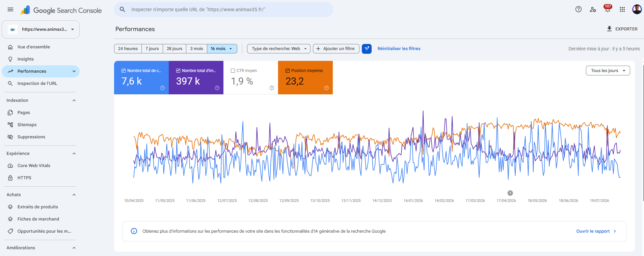The height and width of the screenshot is (256, 644).
Task: Click Ajouter un filtre button
Action: (x=336, y=49)
